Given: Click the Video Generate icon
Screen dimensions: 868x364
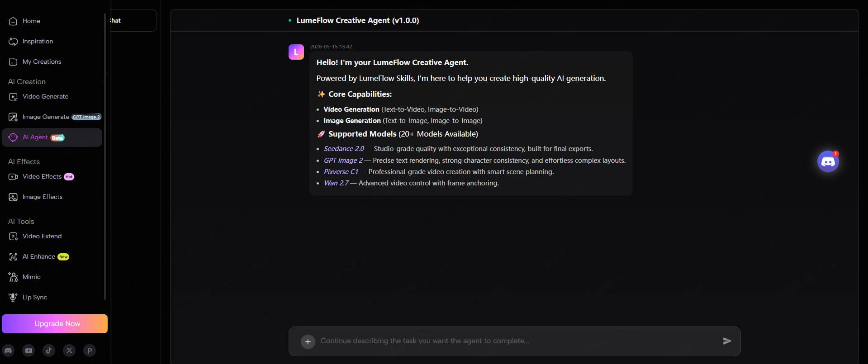Looking at the screenshot, I should (13, 97).
